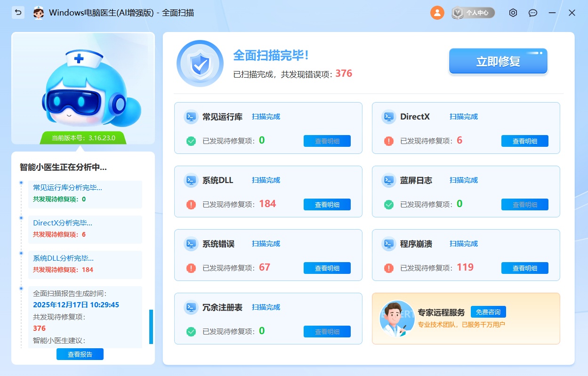The height and width of the screenshot is (376, 588).
Task: Click the analysis log scrollbar
Action: [x=151, y=327]
